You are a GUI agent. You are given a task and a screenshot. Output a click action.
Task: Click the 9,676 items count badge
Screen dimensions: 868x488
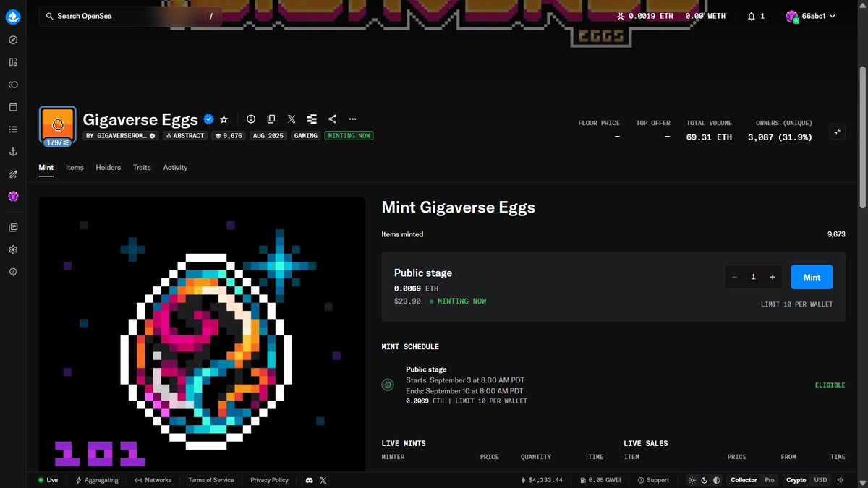click(x=229, y=136)
